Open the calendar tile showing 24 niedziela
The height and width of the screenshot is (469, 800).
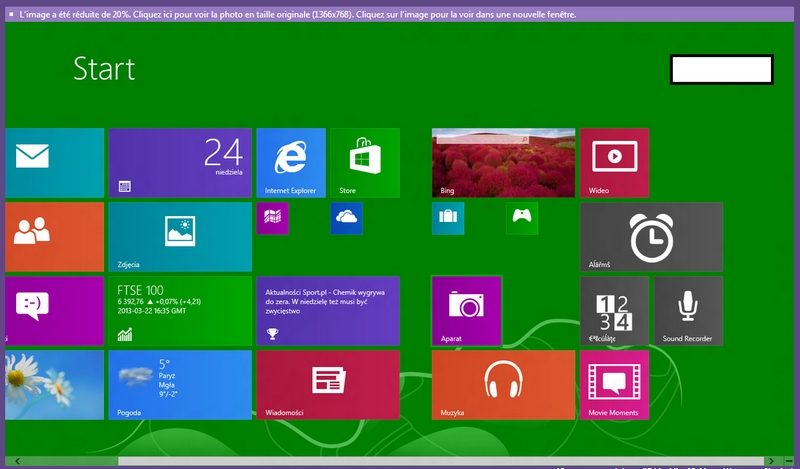pos(180,162)
